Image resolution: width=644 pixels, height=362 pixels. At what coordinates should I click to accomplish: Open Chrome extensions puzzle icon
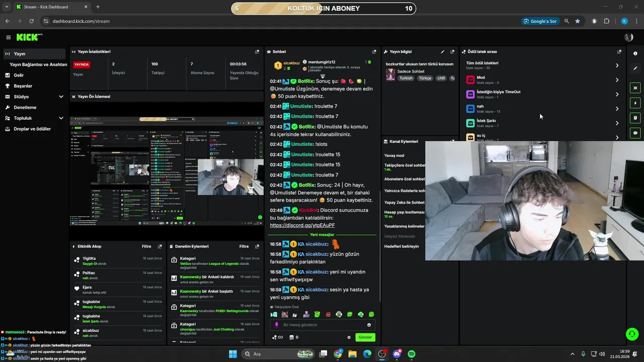(606, 21)
